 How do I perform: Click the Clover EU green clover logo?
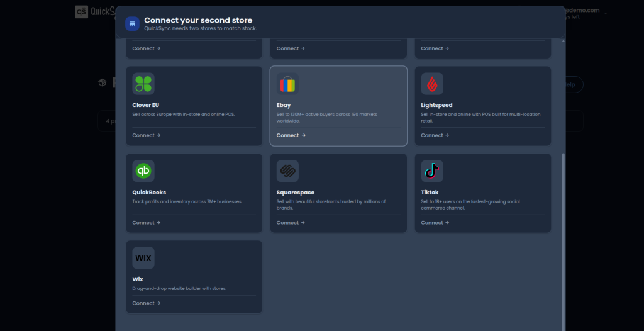[143, 84]
